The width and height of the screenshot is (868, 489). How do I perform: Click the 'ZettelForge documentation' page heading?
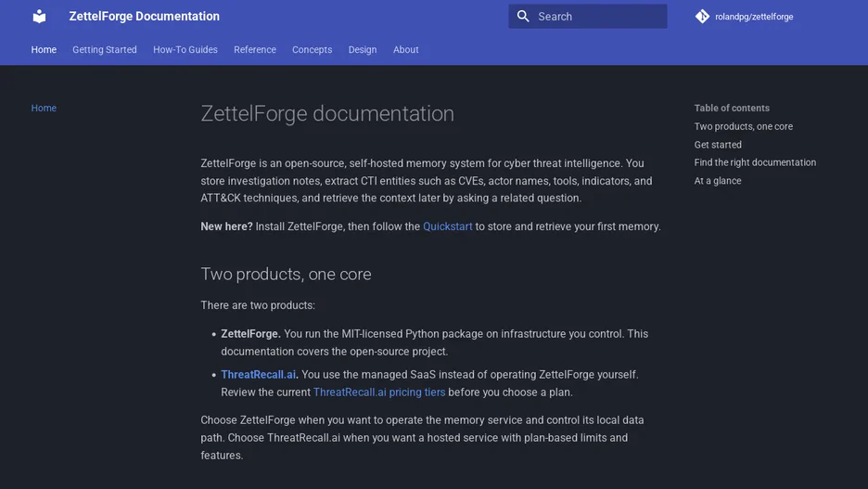pos(327,113)
